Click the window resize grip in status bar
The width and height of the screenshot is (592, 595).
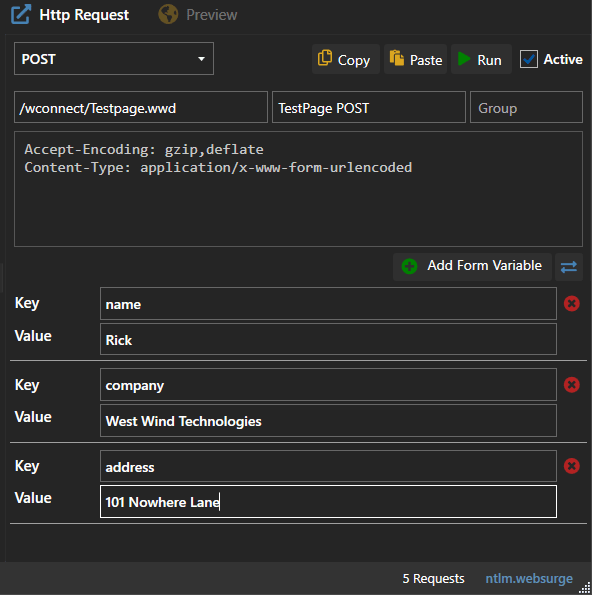[586, 589]
